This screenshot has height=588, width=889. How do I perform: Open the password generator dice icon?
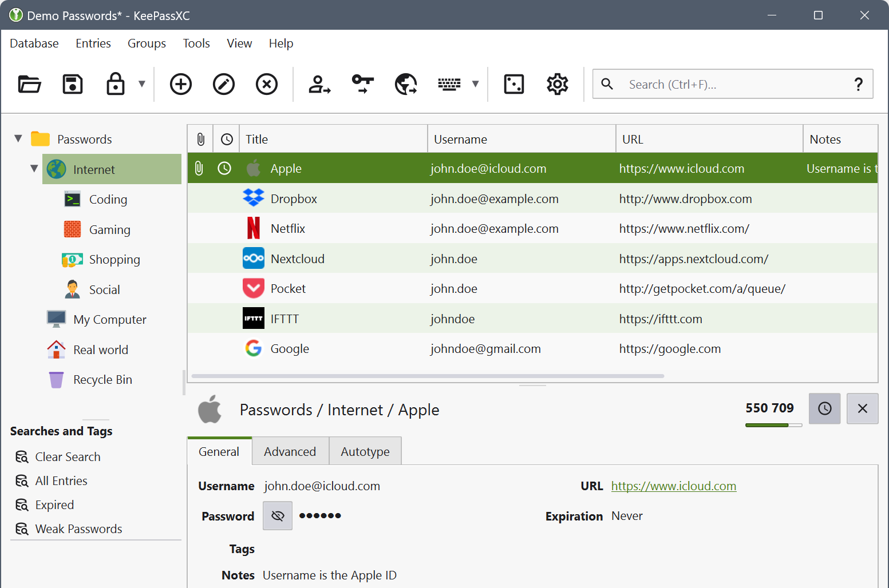tap(514, 84)
